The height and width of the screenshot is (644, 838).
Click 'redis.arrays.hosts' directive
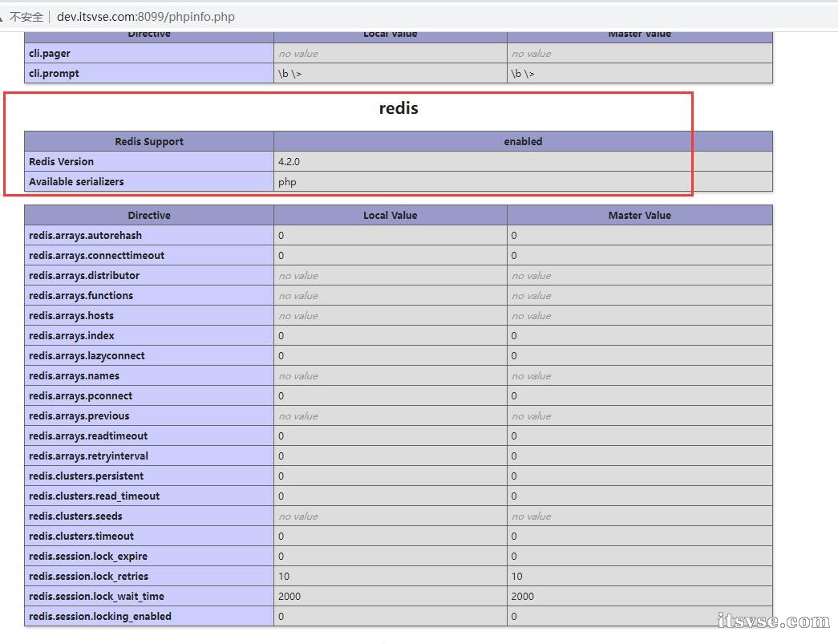(x=149, y=315)
